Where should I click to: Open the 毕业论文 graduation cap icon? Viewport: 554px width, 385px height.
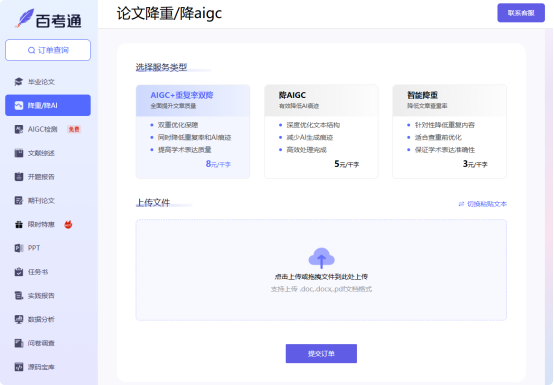point(18,82)
